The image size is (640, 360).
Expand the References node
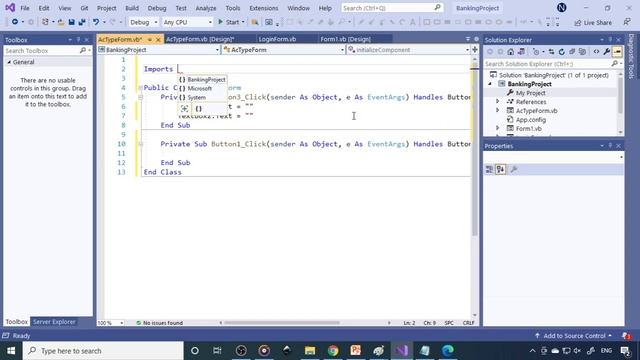497,102
